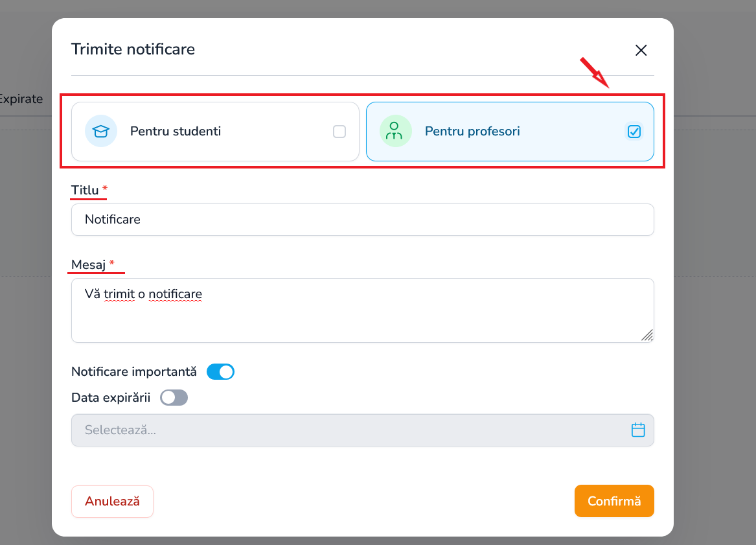Screen dimensions: 756x545
Task: Disable the Notificare importantă toggle
Action: 220,372
